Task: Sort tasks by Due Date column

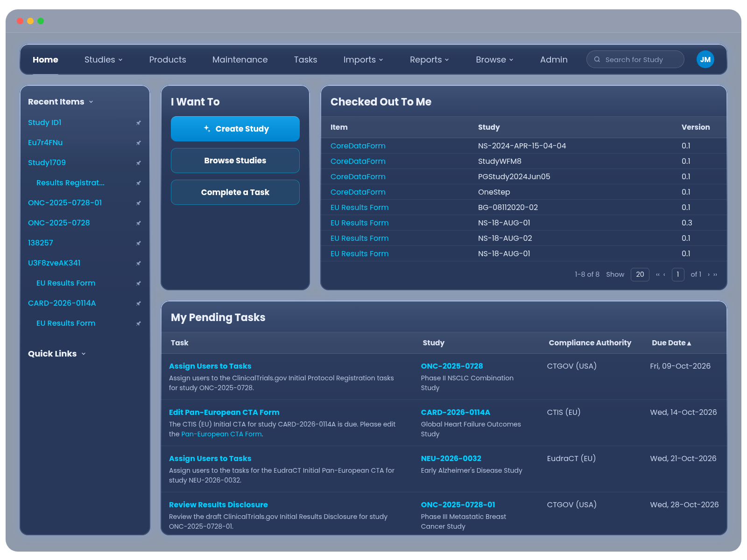Action: (x=671, y=343)
